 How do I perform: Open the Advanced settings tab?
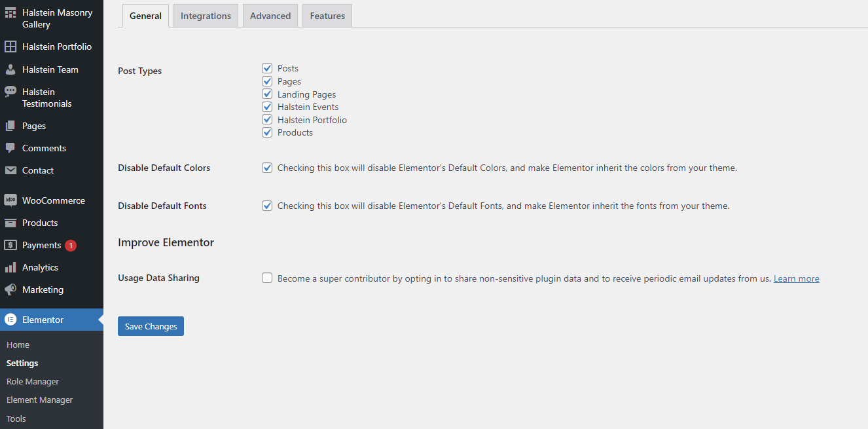270,16
